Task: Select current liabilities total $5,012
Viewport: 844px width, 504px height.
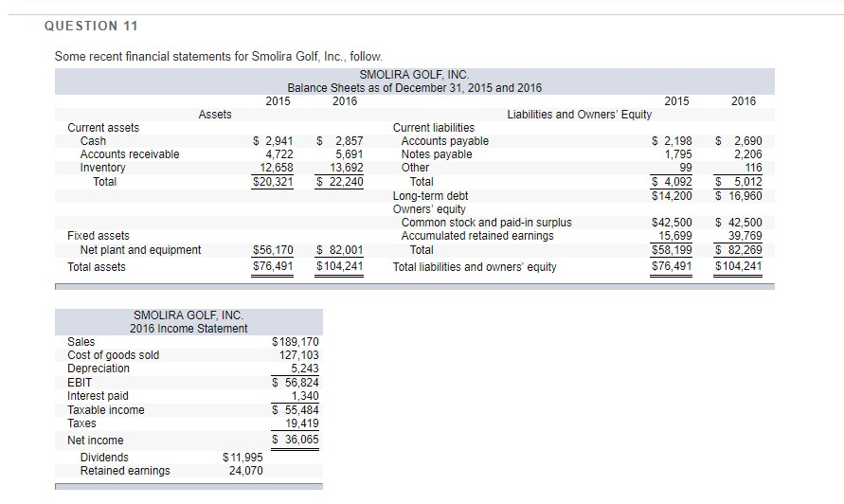Action: (739, 182)
